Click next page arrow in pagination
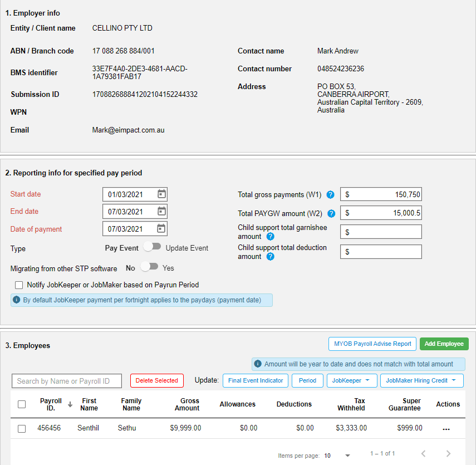 coord(448,453)
